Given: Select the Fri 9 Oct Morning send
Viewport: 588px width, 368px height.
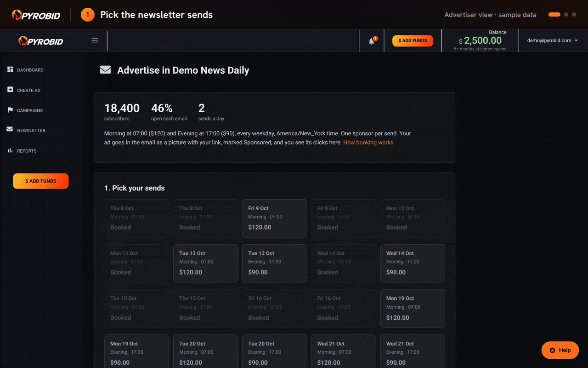Looking at the screenshot, I should coord(275,218).
